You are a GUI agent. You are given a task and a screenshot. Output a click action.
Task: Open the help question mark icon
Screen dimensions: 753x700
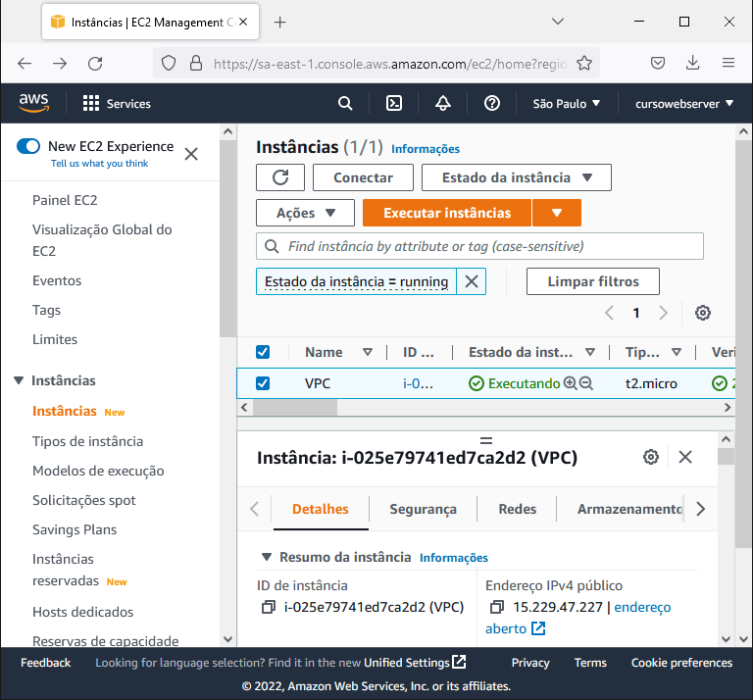click(x=492, y=103)
